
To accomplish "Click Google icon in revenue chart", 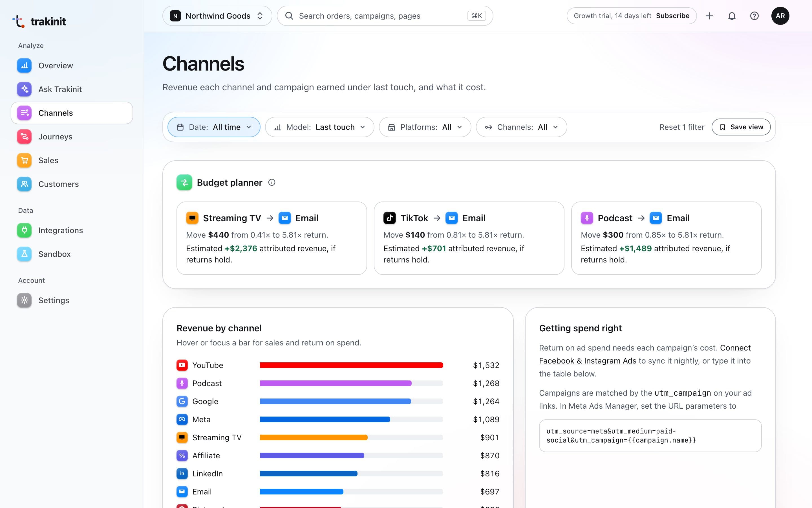I will click(x=182, y=401).
